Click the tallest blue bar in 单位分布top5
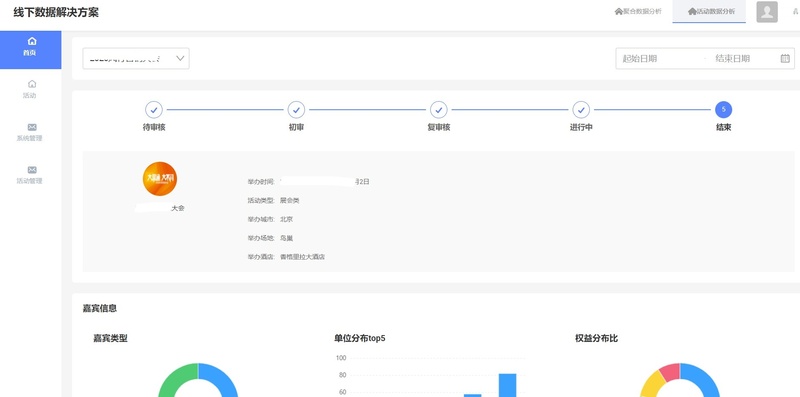The width and height of the screenshot is (800, 397). (507, 385)
